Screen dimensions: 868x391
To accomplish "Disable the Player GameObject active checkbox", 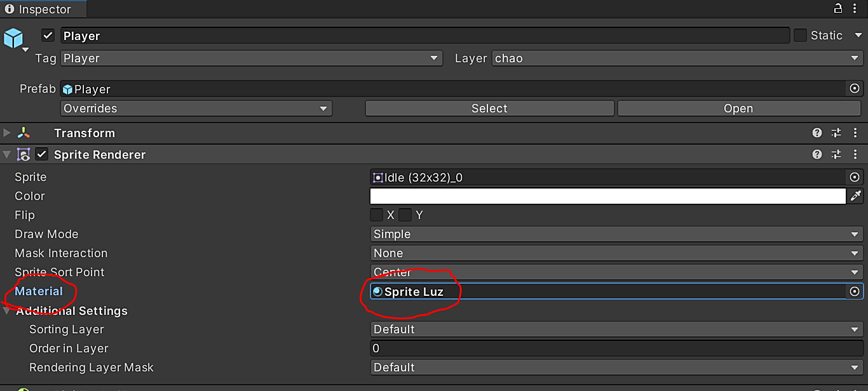I will tap(48, 36).
